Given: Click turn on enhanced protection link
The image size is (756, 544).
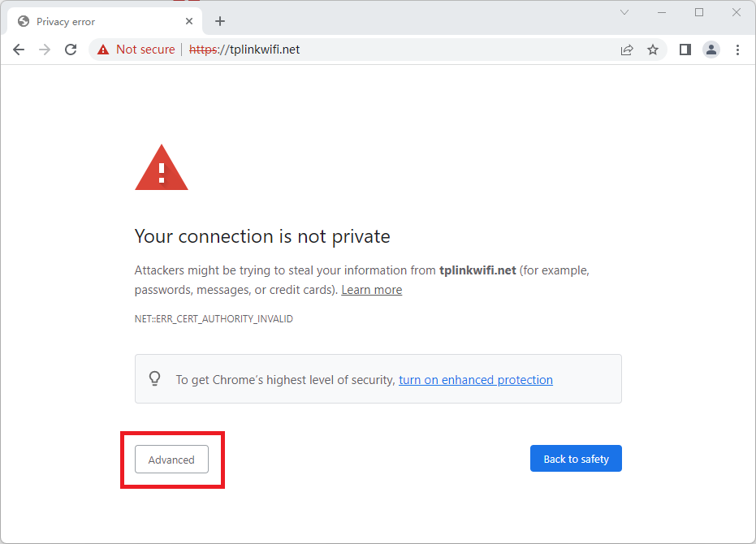Looking at the screenshot, I should [475, 380].
